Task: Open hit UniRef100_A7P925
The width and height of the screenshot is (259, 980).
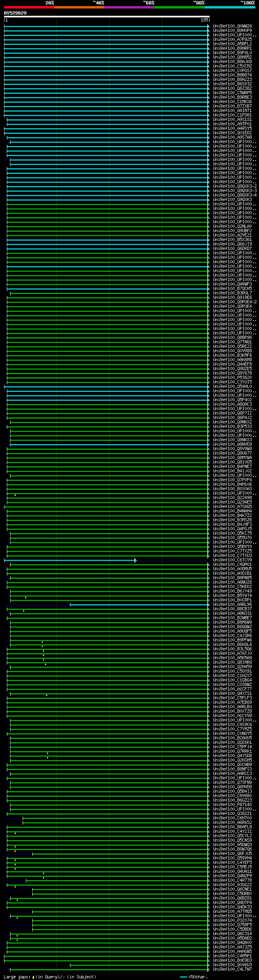Action: (232, 40)
